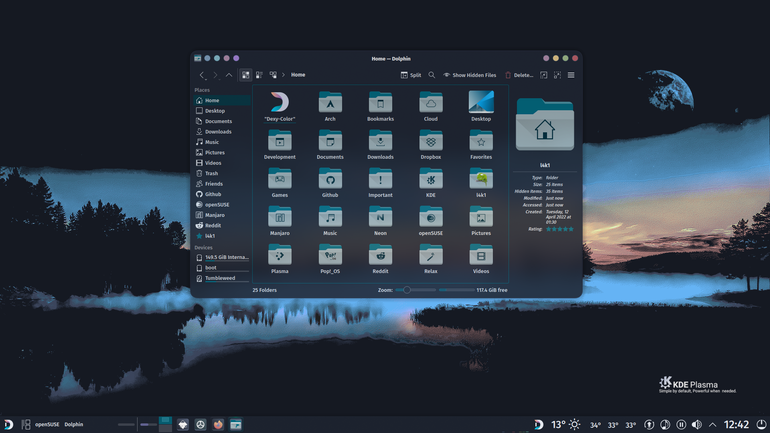Screen dimensions: 770x433
Task: Select the Cloud folder icon
Action: point(431,102)
